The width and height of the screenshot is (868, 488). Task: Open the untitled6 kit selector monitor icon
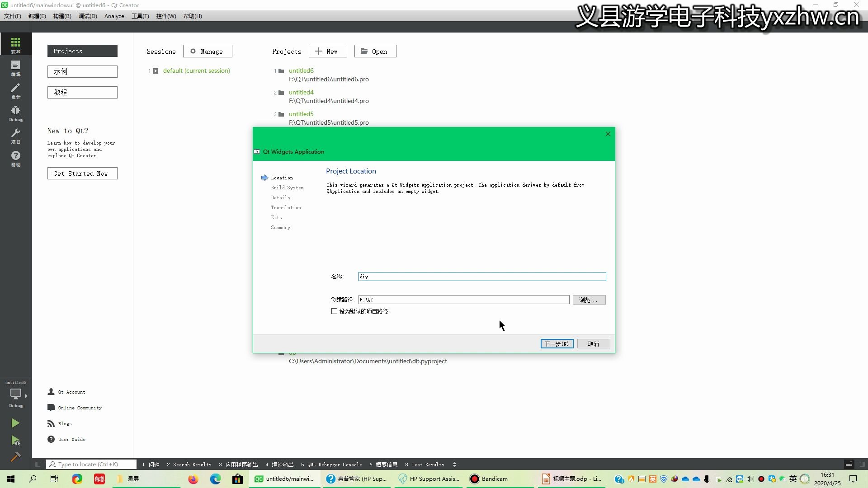coord(16,394)
